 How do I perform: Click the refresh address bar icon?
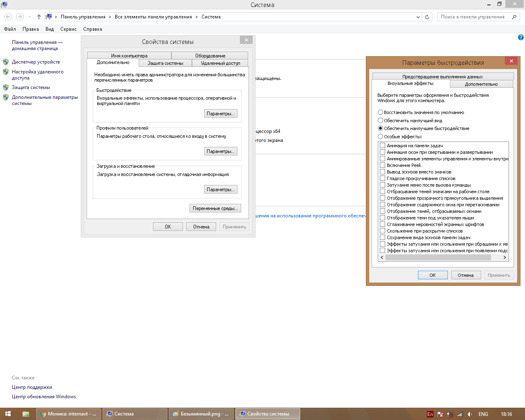click(427, 17)
